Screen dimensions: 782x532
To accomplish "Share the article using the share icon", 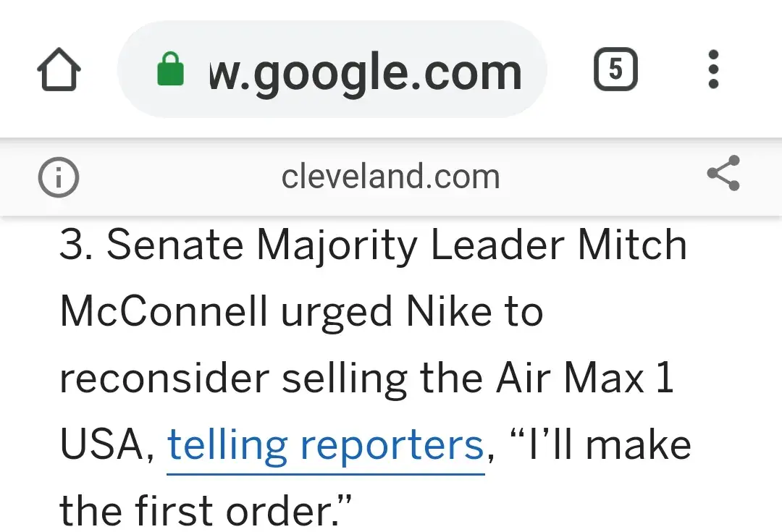I will (723, 174).
